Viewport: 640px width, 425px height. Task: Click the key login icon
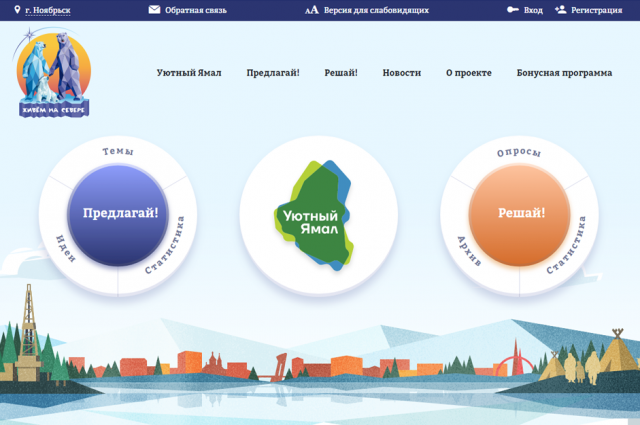[513, 9]
